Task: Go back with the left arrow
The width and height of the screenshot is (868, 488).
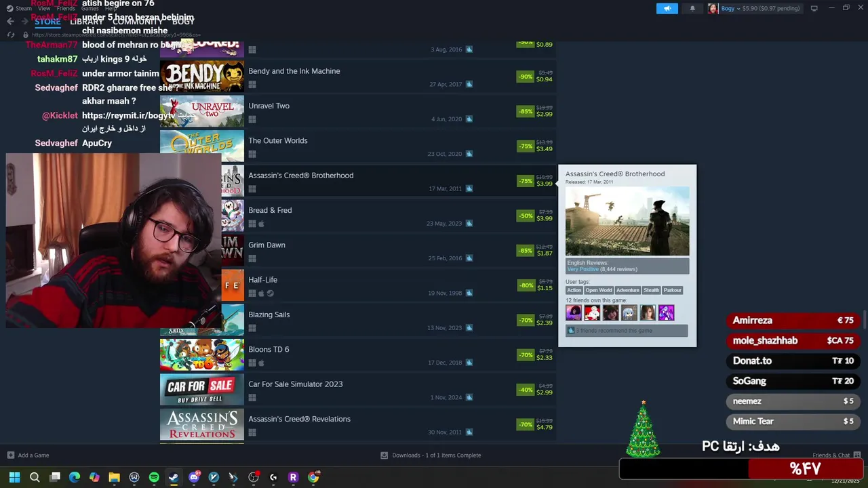Action: (x=10, y=22)
